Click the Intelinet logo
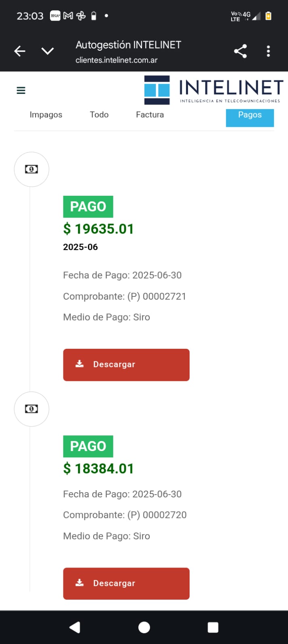Image resolution: width=288 pixels, height=644 pixels. click(x=214, y=90)
